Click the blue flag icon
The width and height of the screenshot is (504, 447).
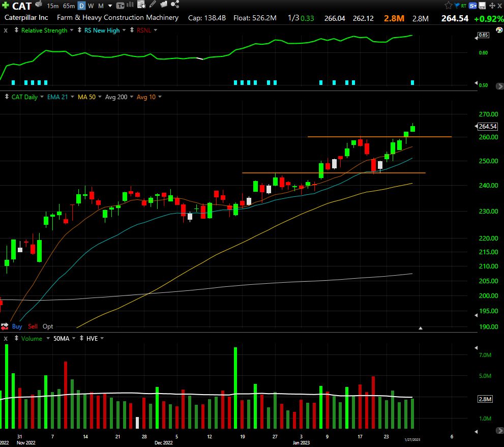pos(457,6)
